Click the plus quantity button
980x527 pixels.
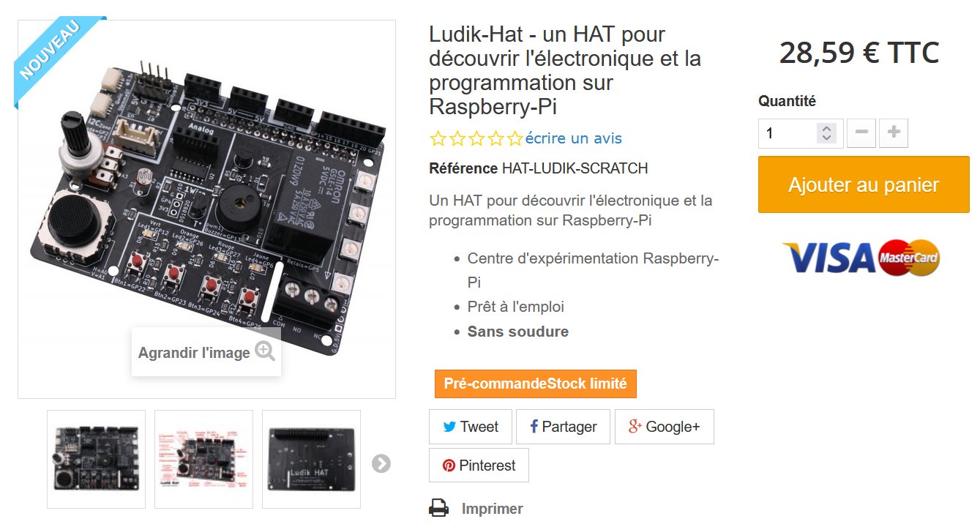894,133
